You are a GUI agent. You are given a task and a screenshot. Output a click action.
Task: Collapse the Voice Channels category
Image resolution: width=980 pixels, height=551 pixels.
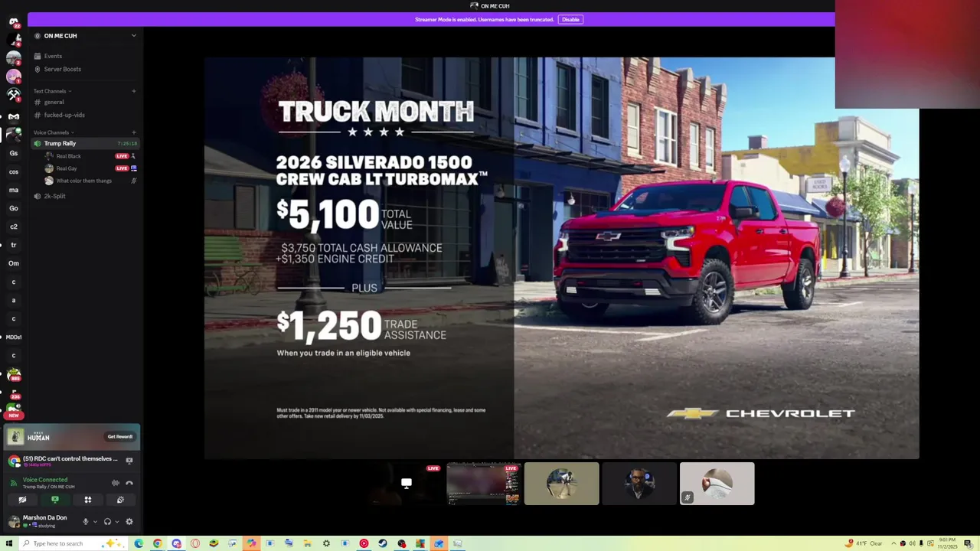(54, 132)
